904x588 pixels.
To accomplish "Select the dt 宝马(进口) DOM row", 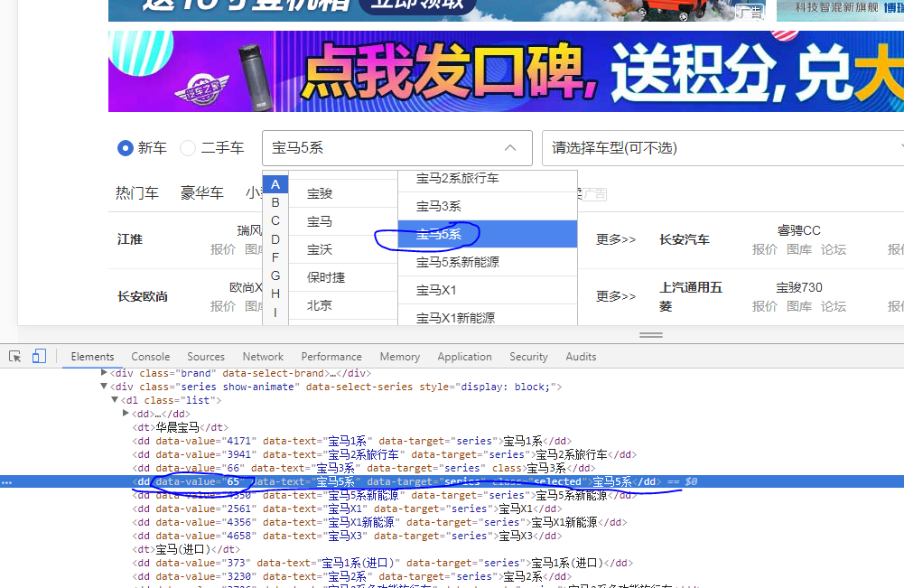I will (186, 549).
